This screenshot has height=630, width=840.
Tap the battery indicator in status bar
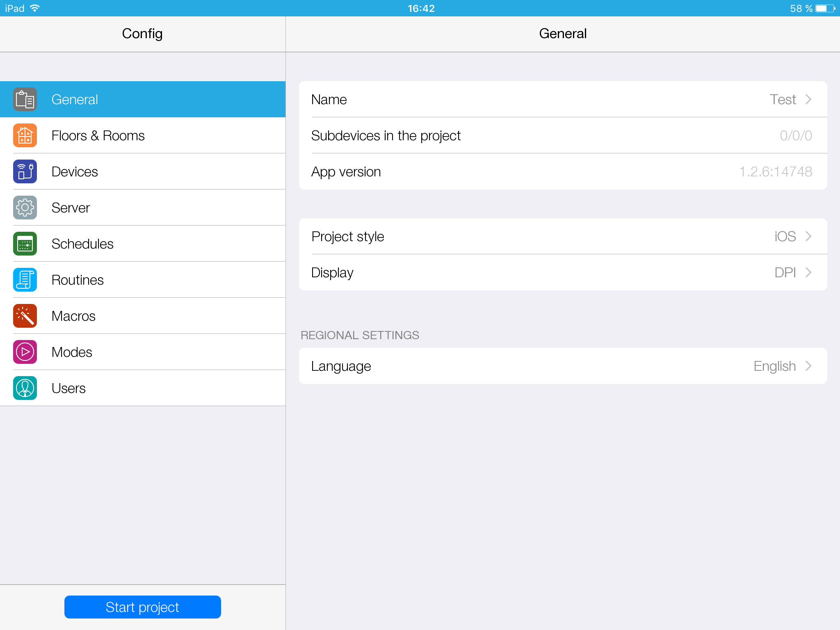coord(825,8)
